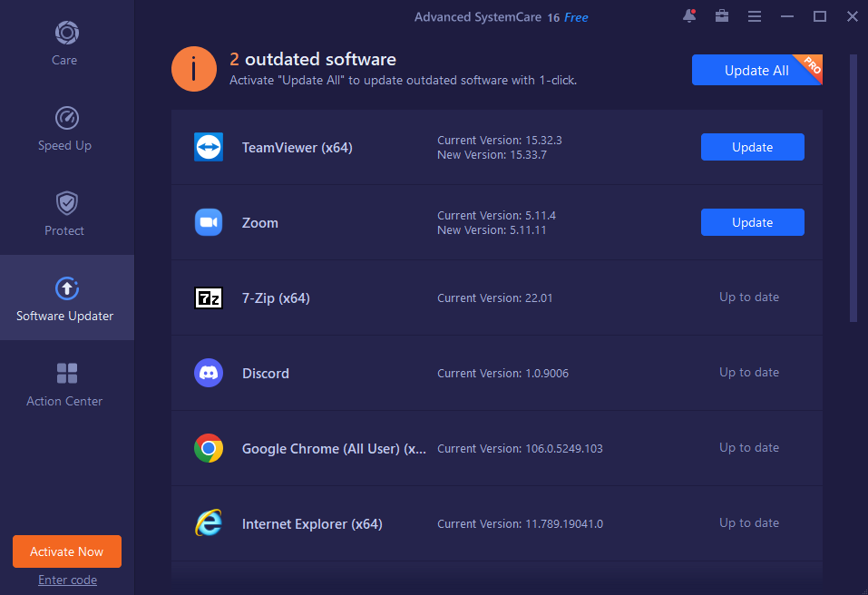Open the Enter code link
The height and width of the screenshot is (595, 868).
coord(67,580)
